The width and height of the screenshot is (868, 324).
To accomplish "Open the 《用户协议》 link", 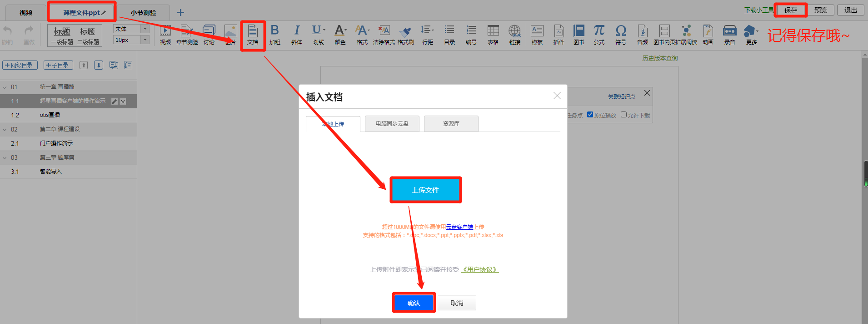I will 480,269.
